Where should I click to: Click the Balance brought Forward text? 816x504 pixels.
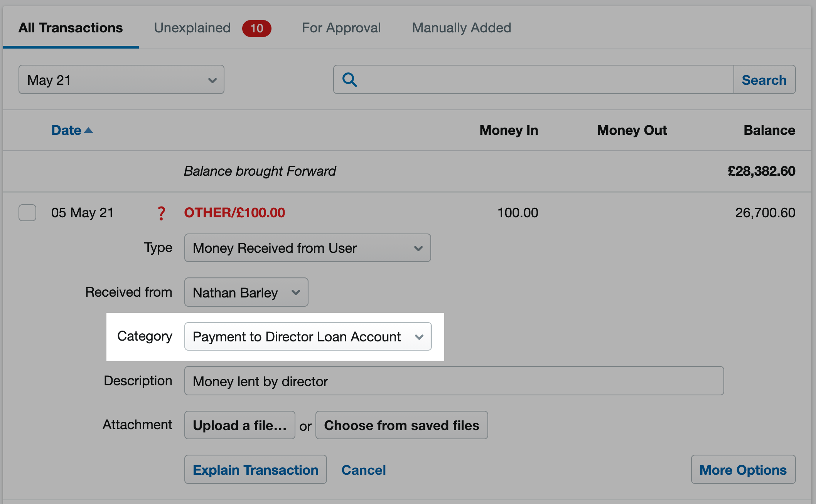(x=260, y=171)
